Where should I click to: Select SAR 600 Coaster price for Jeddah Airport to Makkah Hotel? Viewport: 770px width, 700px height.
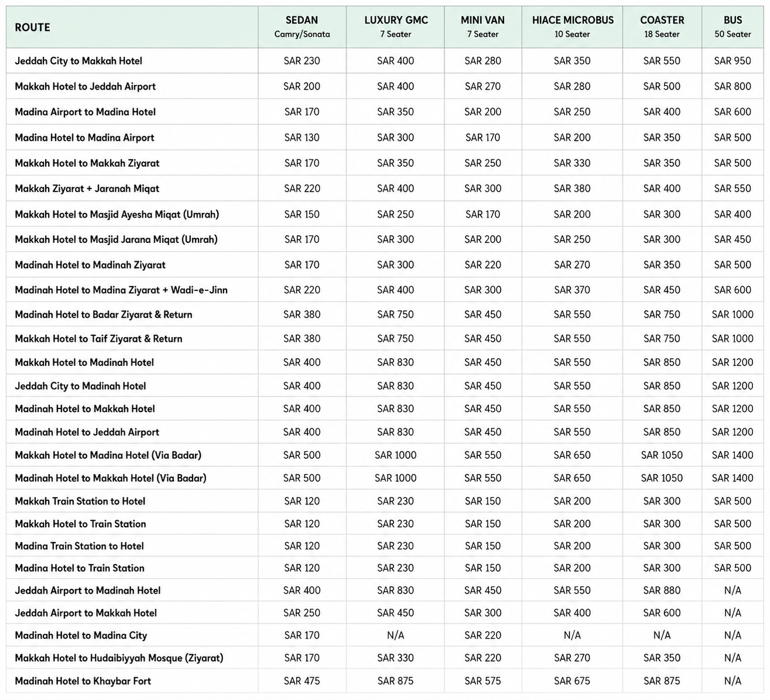[x=662, y=613]
